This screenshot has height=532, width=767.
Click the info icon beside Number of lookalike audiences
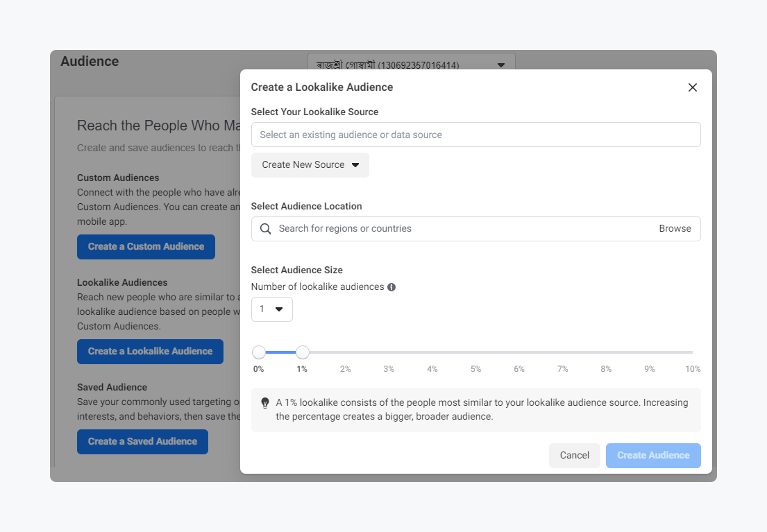391,287
